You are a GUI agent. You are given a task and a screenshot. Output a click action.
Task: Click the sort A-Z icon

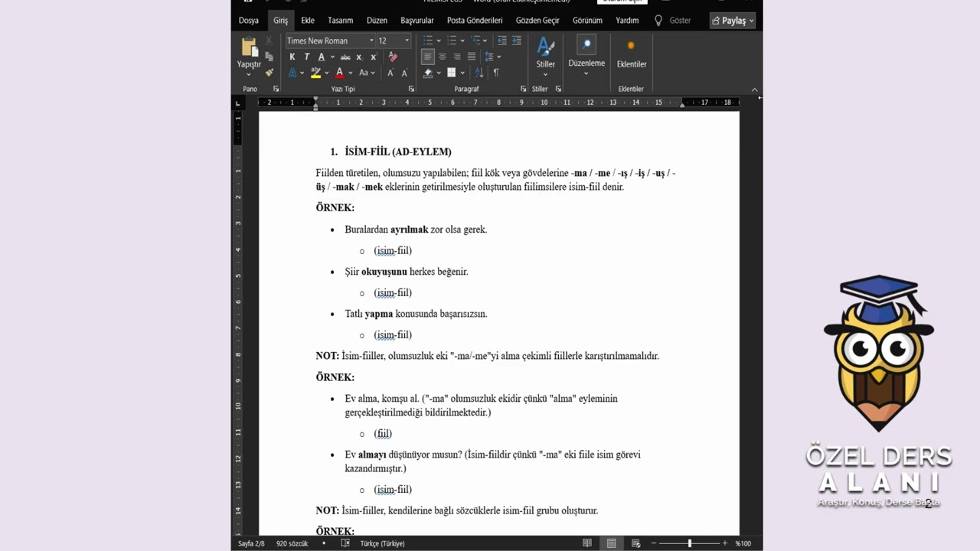[x=479, y=73]
